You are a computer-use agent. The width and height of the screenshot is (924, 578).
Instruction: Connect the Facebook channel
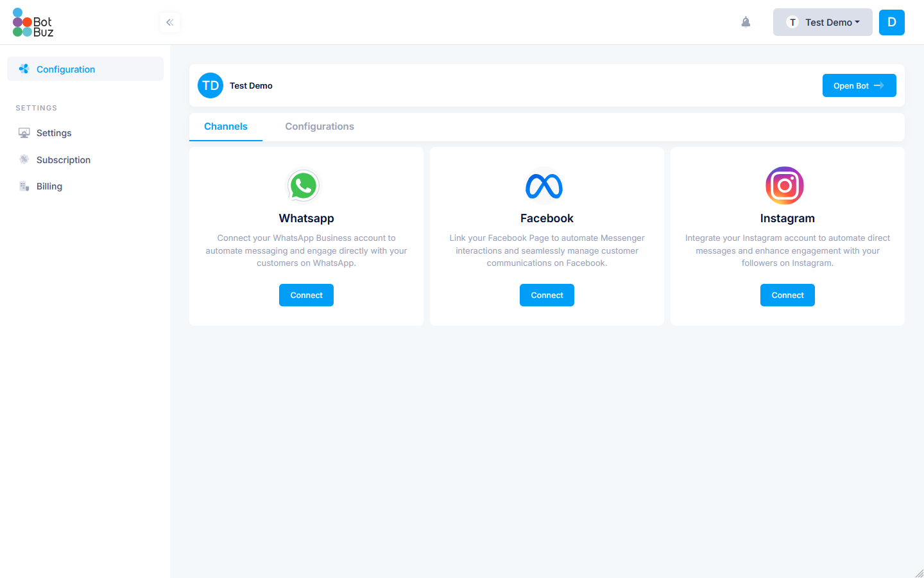coord(547,295)
